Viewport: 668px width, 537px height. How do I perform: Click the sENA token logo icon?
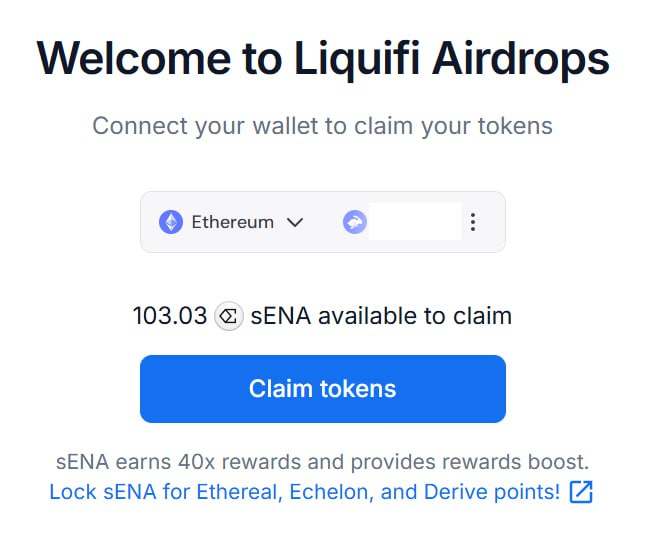click(229, 316)
